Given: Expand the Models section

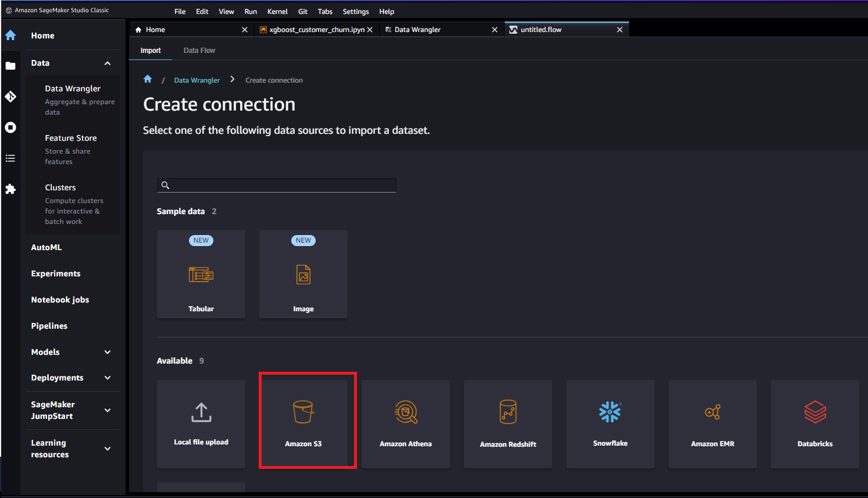Looking at the screenshot, I should [x=108, y=352].
